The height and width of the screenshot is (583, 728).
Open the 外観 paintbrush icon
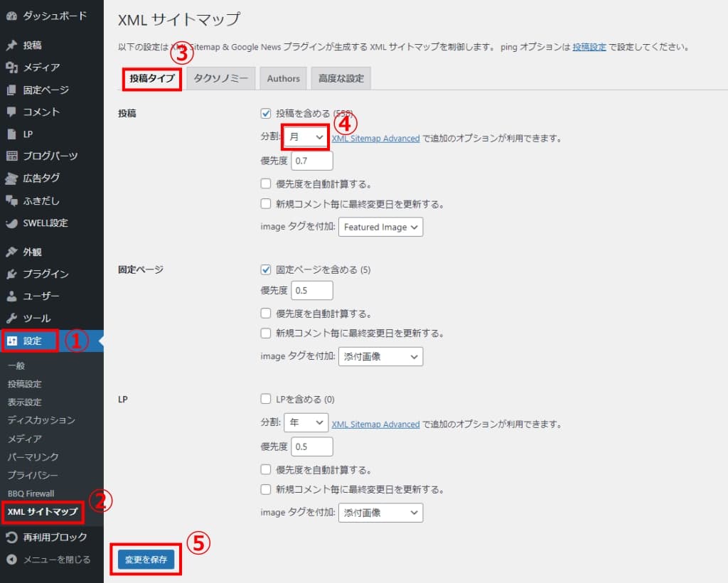(x=11, y=252)
